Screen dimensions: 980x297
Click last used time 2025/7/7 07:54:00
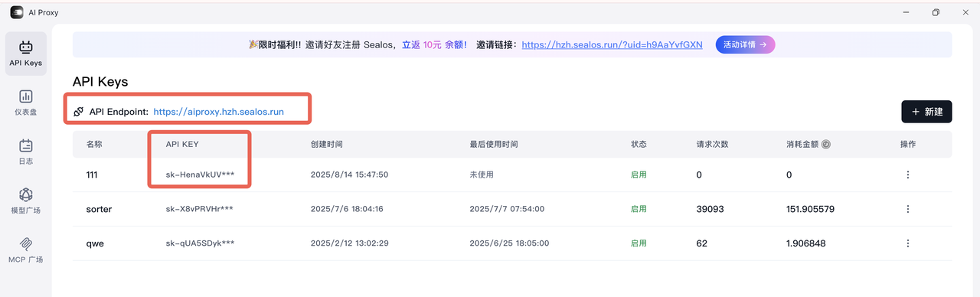coord(506,209)
